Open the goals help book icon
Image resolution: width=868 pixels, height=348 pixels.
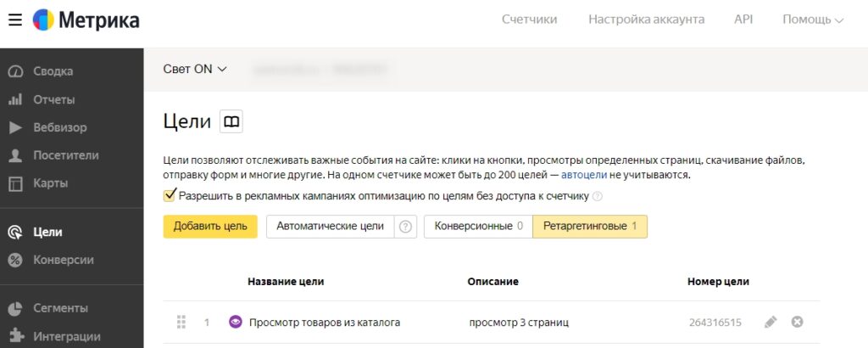point(231,122)
